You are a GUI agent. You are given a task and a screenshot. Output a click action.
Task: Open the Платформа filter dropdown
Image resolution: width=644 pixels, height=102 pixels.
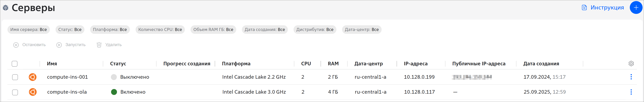(110, 30)
